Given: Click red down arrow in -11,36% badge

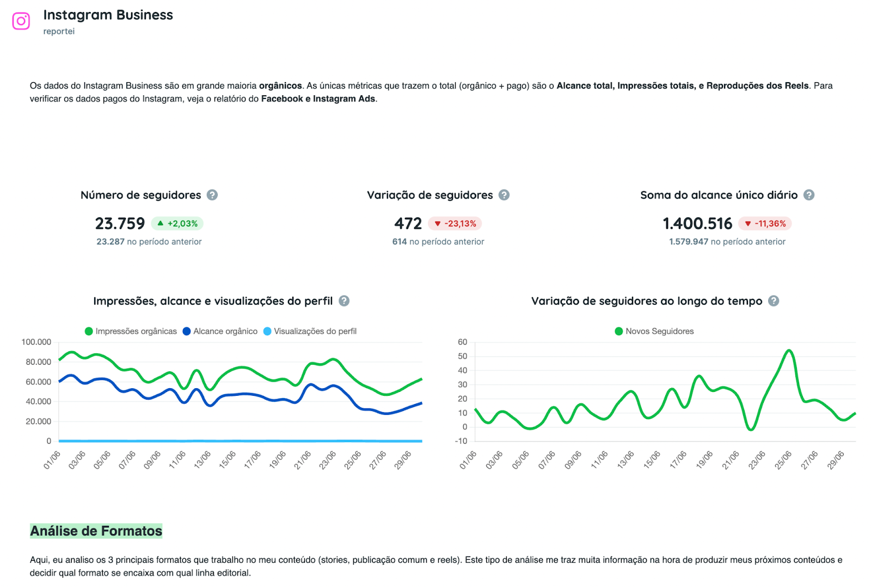Looking at the screenshot, I should click(x=748, y=224).
